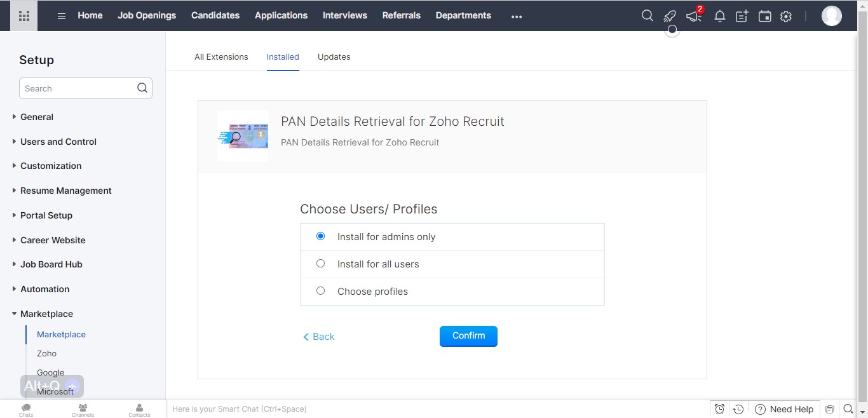
Task: Switch to All Extensions tab
Action: pyautogui.click(x=221, y=57)
